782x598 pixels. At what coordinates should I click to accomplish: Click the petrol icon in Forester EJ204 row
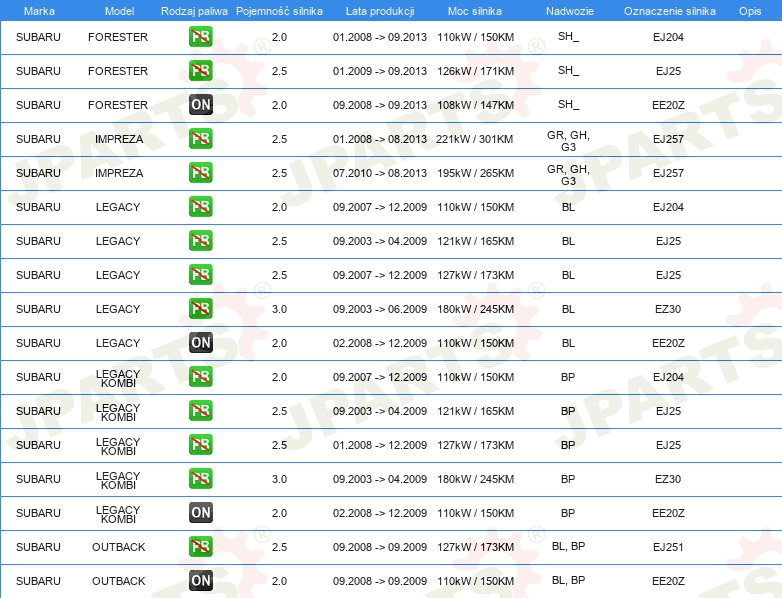pos(200,37)
